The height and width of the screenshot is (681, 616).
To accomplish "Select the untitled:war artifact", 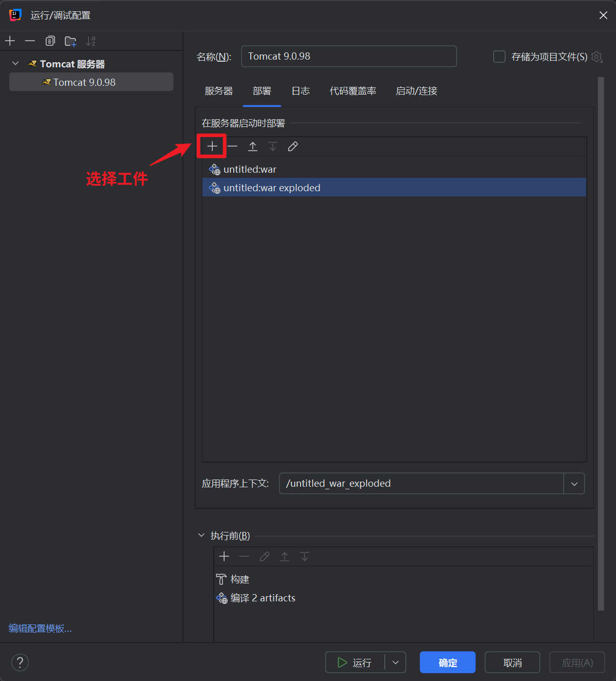I will [x=250, y=169].
